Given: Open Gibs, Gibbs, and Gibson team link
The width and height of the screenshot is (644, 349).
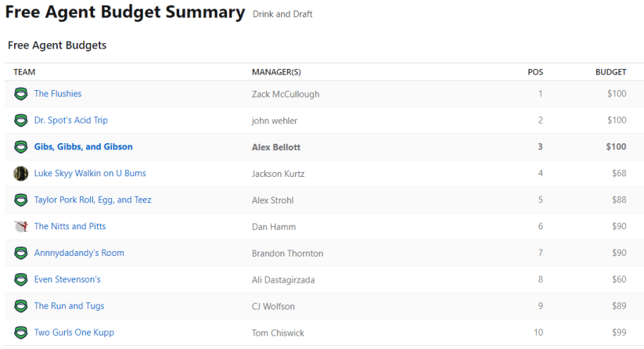Looking at the screenshot, I should tap(84, 147).
